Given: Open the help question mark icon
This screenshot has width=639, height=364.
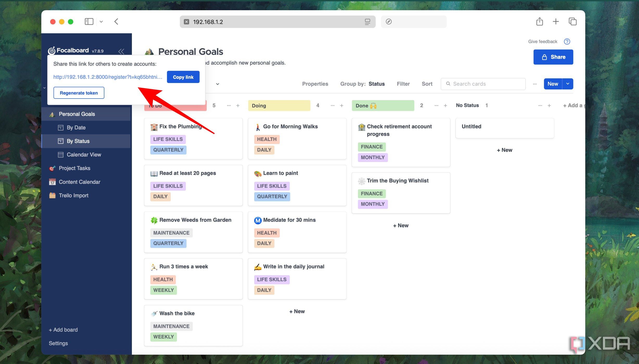Looking at the screenshot, I should point(567,42).
